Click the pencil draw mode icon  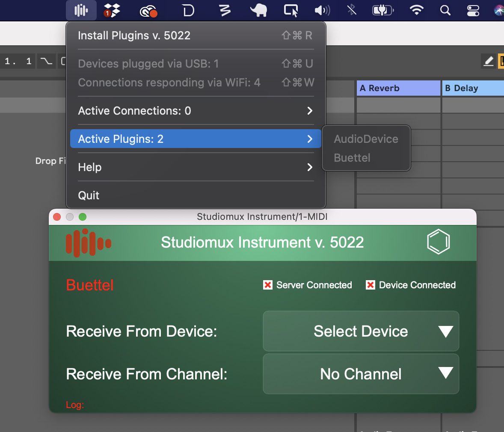[488, 61]
